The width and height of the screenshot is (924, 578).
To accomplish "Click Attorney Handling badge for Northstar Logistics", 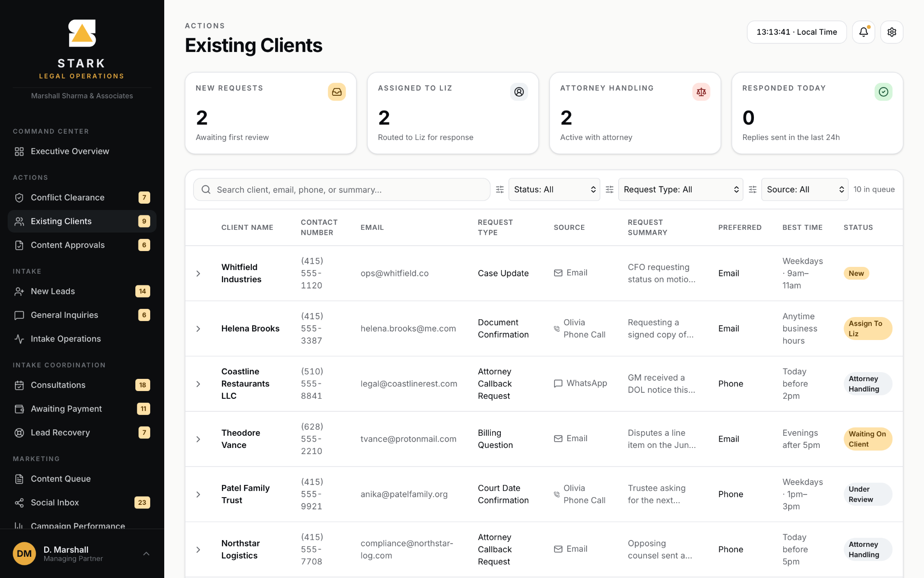I will click(x=868, y=550).
